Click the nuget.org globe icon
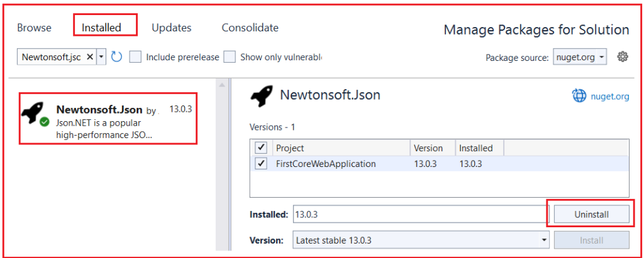Image resolution: width=644 pixels, height=258 pixels. click(579, 97)
